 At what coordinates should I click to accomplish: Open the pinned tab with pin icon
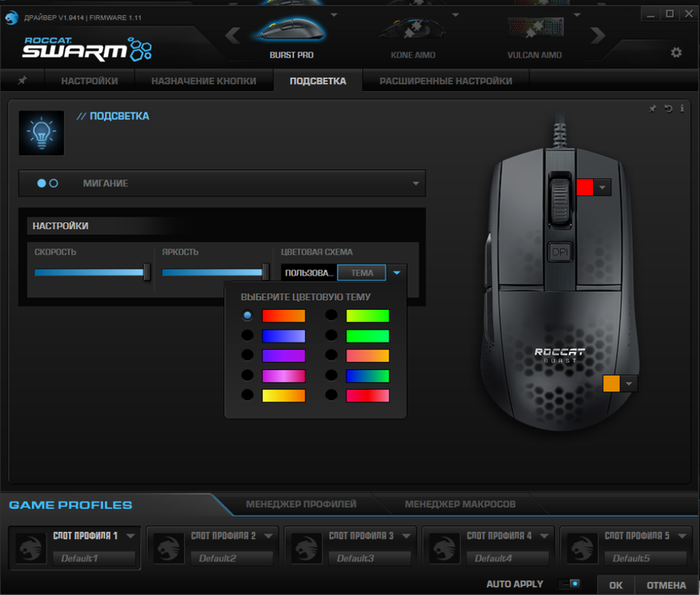22,81
